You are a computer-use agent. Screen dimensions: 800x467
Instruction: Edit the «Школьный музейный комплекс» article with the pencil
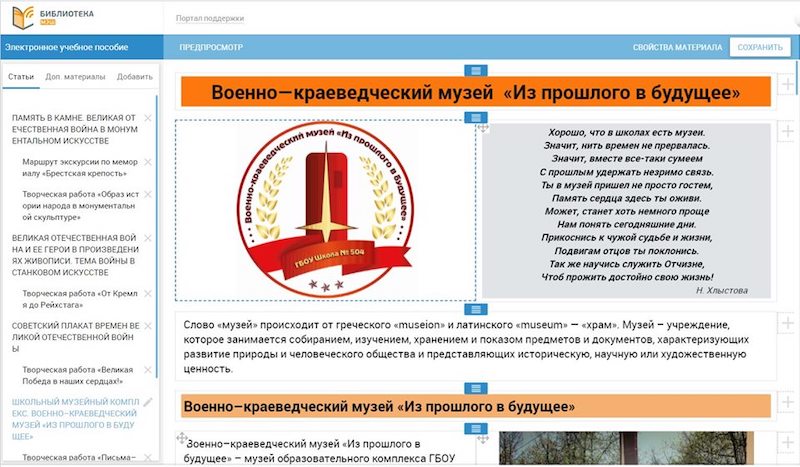148,403
